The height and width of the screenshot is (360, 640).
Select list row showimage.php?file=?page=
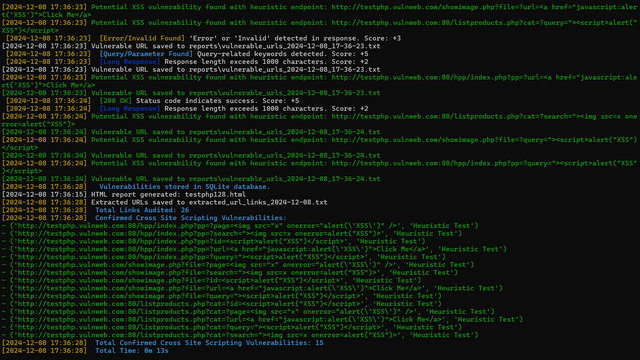[x=238, y=265]
